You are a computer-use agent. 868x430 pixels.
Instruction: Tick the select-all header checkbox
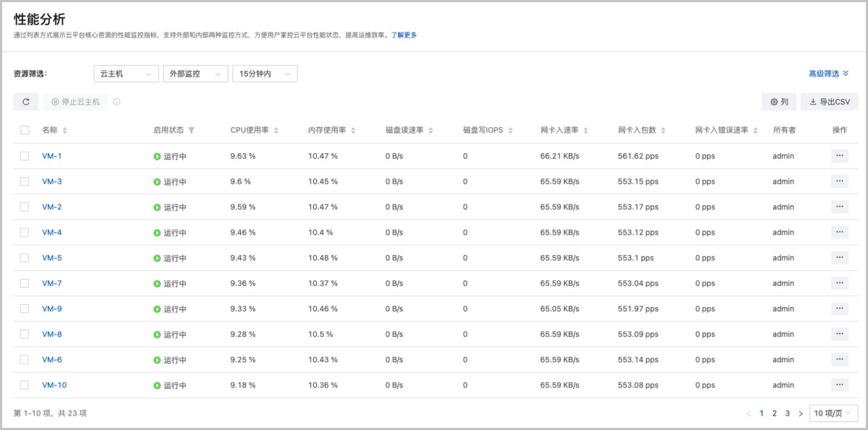coord(25,130)
